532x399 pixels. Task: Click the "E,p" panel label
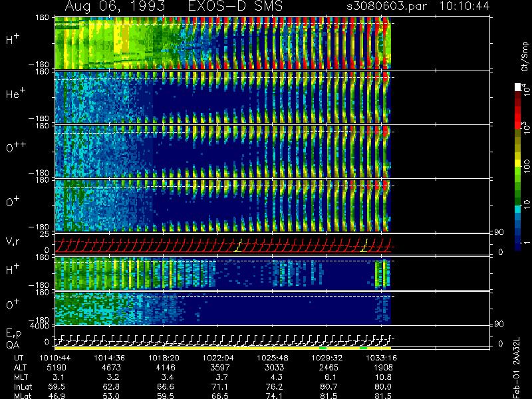click(13, 334)
